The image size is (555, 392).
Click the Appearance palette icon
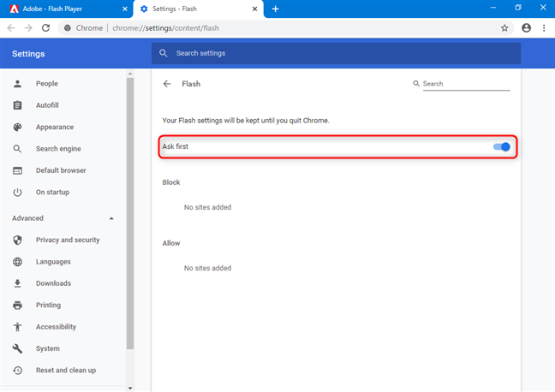tap(17, 127)
